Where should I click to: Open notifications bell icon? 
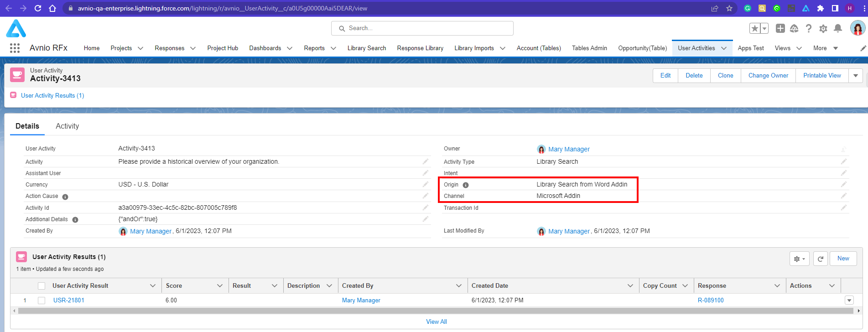(x=838, y=28)
